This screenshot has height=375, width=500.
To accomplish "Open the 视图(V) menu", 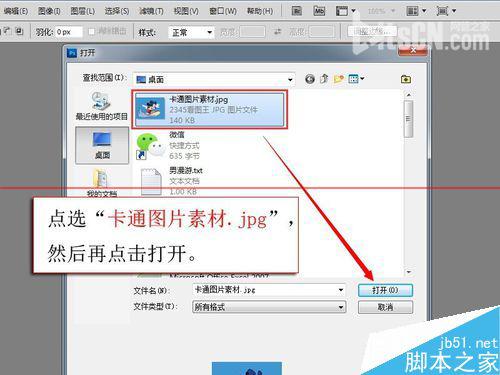I will coord(186,11).
